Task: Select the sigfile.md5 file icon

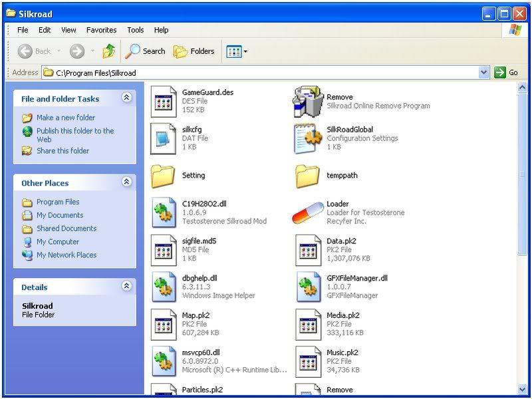Action: (164, 250)
